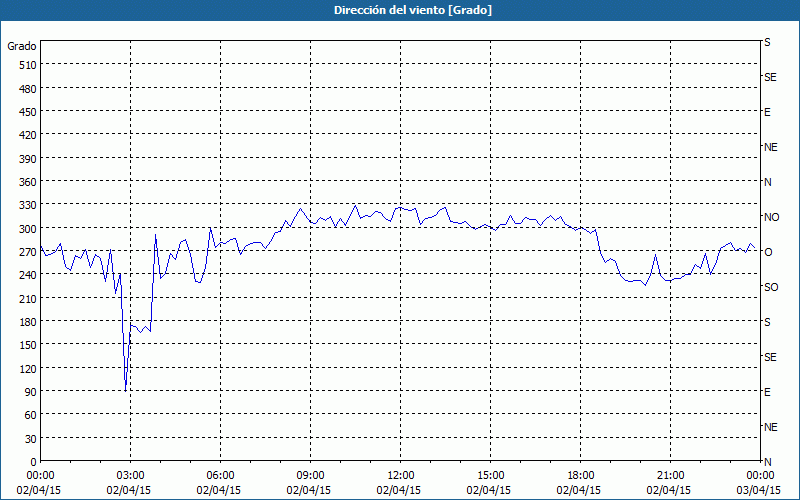Viewport: 800px width, 500px height.
Task: Click the 09:00 time axis label
Action: (x=311, y=476)
